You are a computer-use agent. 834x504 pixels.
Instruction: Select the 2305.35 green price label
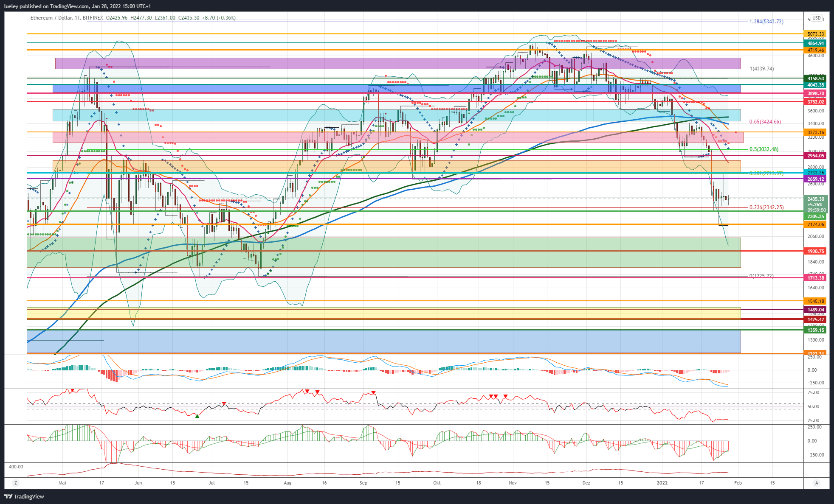pos(816,216)
